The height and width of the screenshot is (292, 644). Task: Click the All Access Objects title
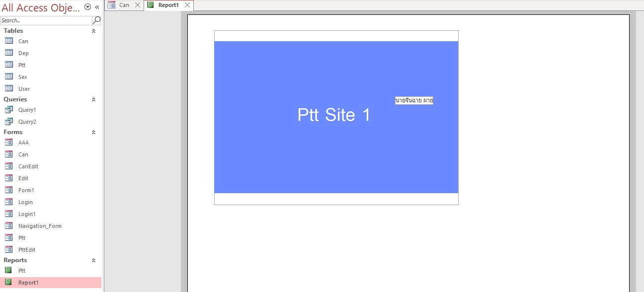point(40,7)
